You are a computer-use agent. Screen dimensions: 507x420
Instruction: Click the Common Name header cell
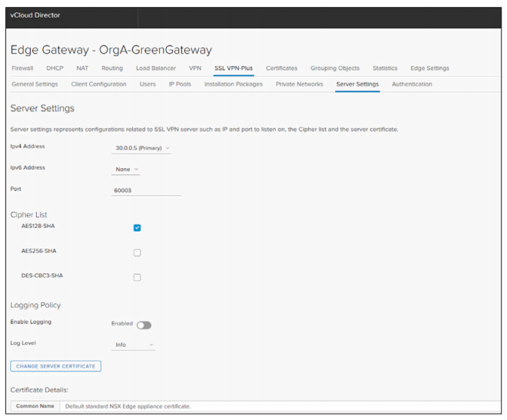click(35, 406)
